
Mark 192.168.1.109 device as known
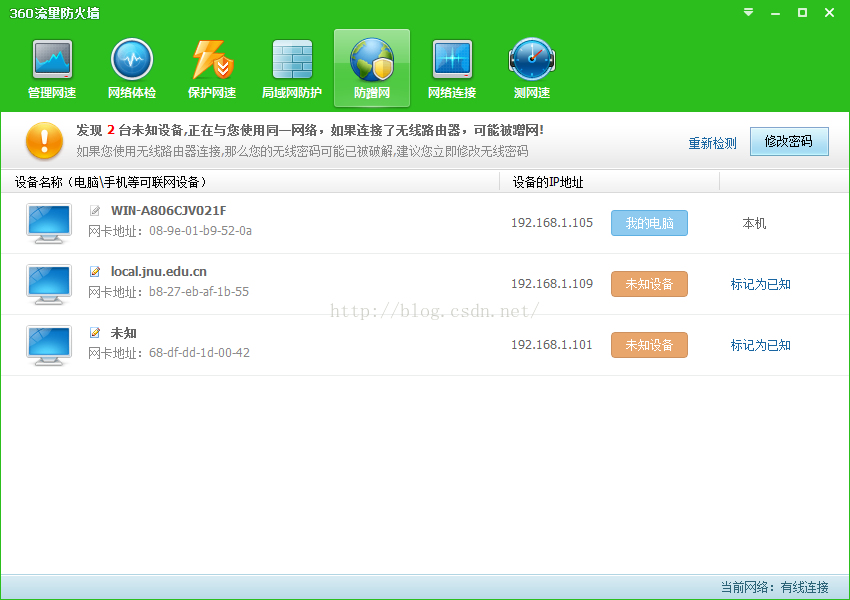761,284
